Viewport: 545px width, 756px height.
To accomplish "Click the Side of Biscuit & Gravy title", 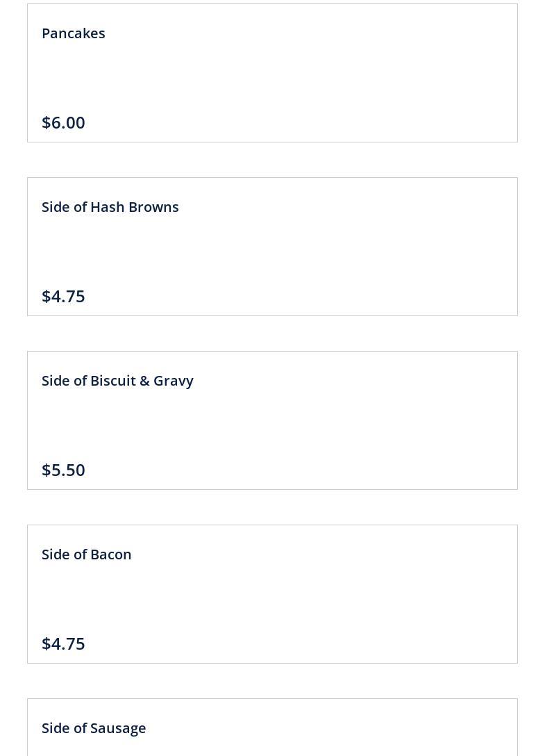I will point(117,381).
